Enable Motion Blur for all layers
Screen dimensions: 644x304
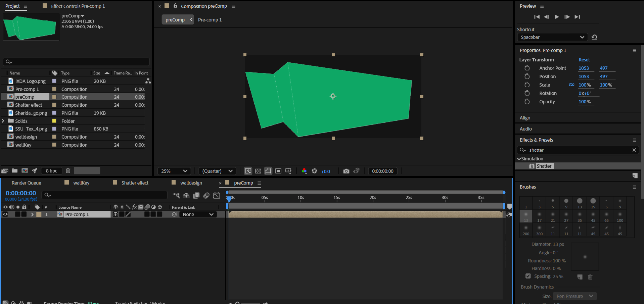206,195
